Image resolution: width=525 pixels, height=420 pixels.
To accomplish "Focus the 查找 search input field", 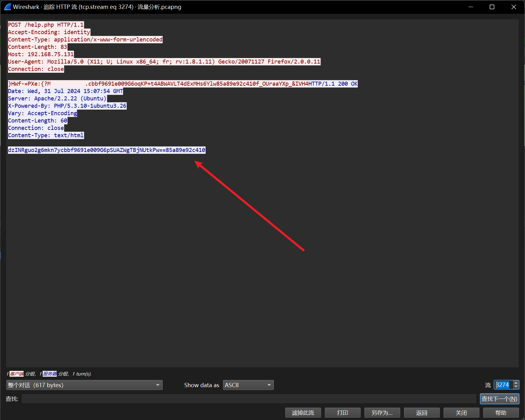I will pos(249,399).
